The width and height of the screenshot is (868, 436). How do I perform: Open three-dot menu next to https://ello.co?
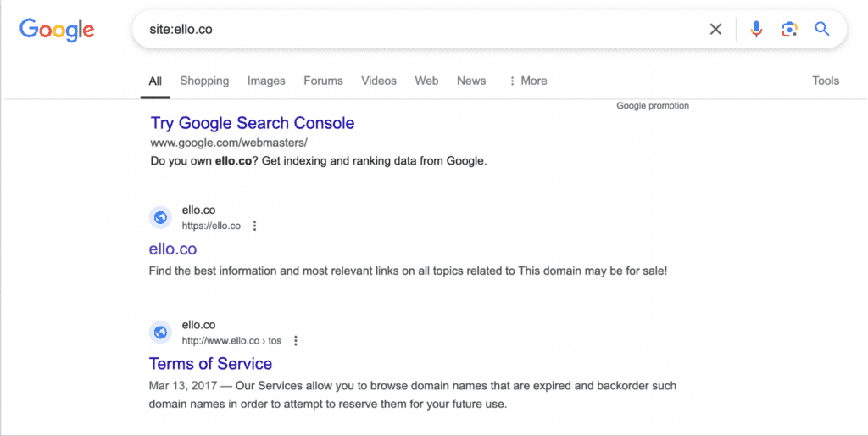254,226
